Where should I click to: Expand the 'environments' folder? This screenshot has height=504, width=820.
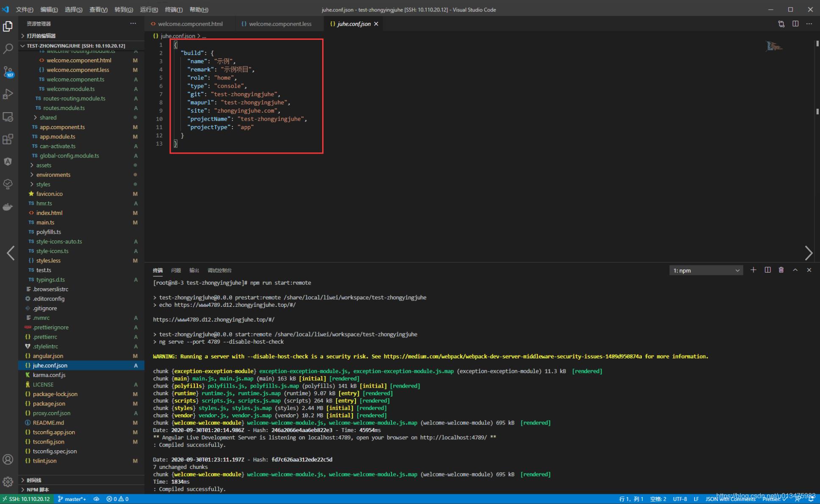click(53, 175)
